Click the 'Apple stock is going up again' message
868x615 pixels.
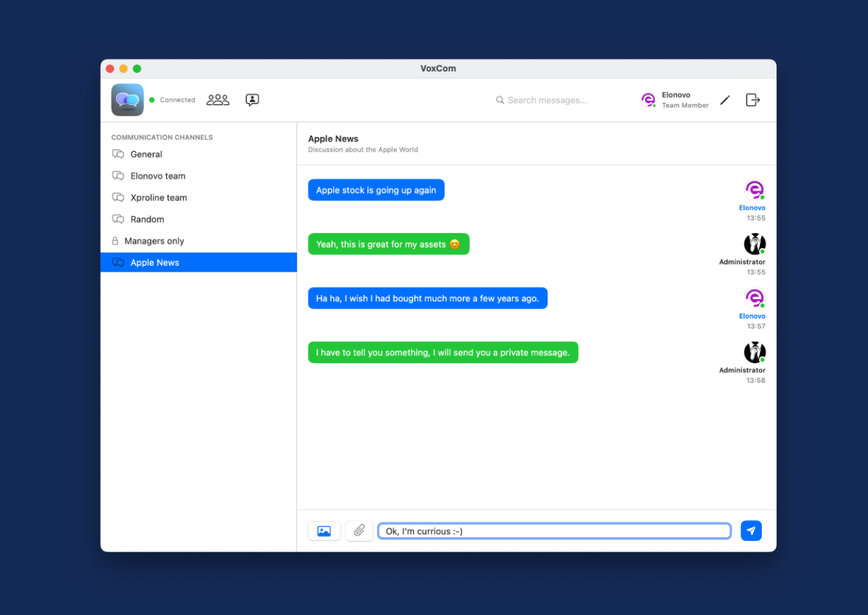376,190
